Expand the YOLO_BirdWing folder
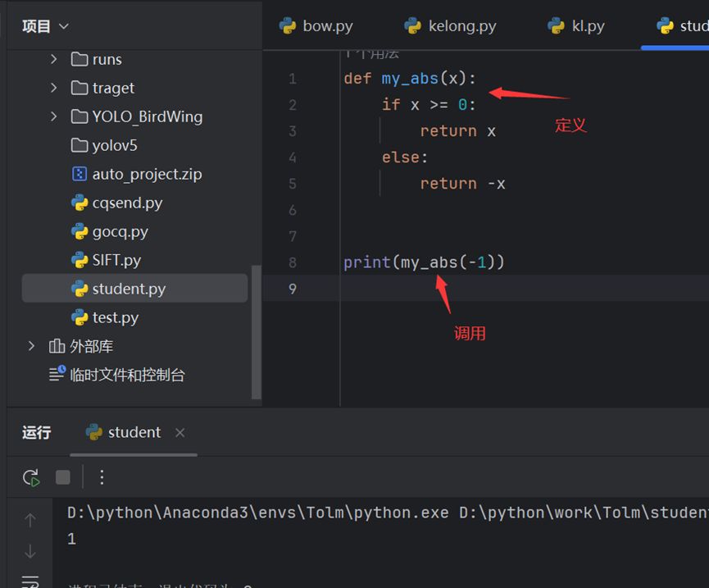Viewport: 709px width, 588px height. 54,116
